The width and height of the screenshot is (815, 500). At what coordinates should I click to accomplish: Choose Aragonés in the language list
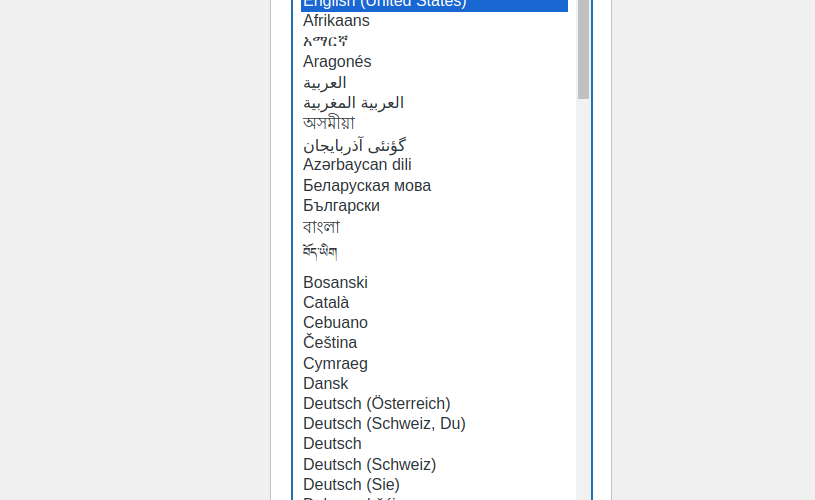pyautogui.click(x=337, y=62)
